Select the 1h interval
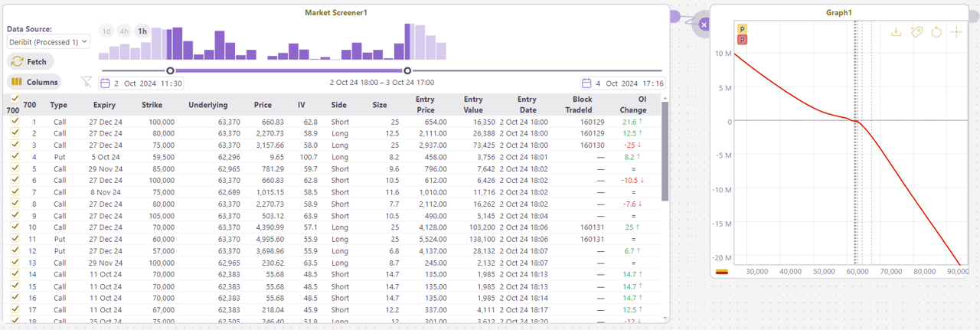The height and width of the screenshot is (330, 980). tap(142, 31)
